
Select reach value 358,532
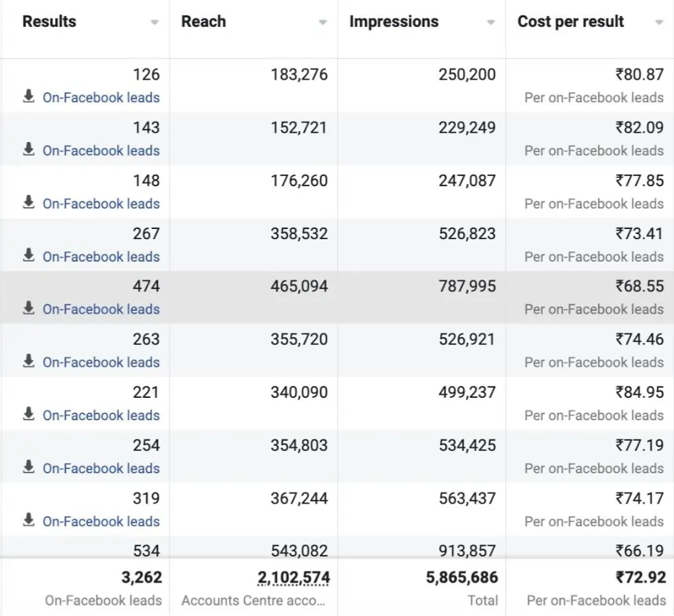point(299,233)
